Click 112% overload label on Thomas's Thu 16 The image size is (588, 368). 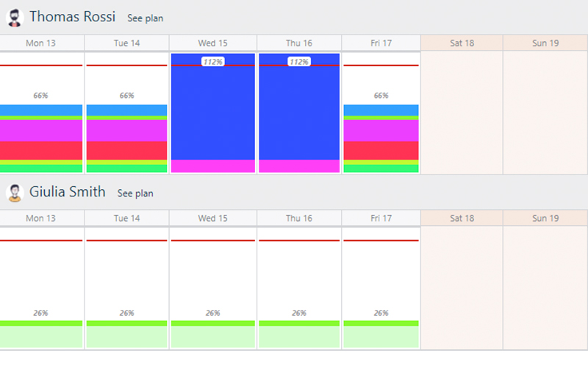(298, 62)
